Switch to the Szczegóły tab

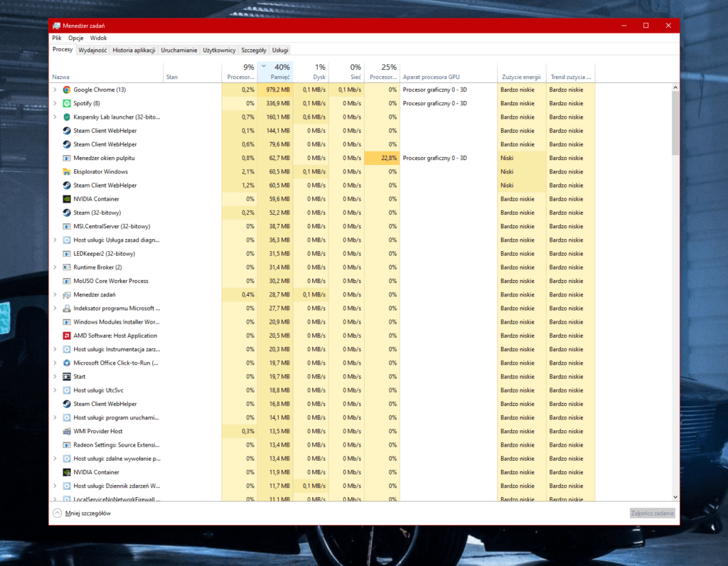(x=254, y=50)
